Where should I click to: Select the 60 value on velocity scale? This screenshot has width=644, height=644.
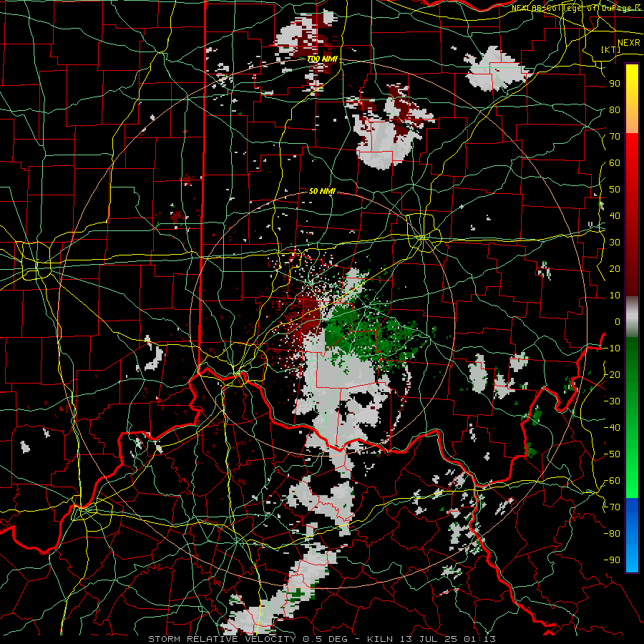[615, 163]
